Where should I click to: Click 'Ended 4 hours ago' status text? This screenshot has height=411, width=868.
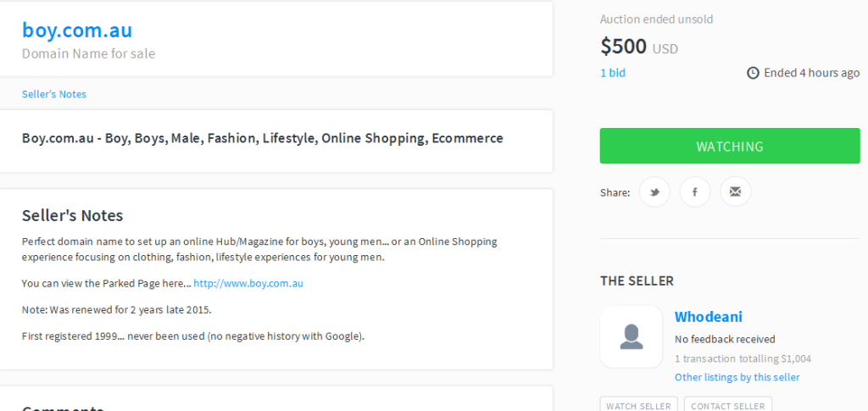click(x=811, y=73)
